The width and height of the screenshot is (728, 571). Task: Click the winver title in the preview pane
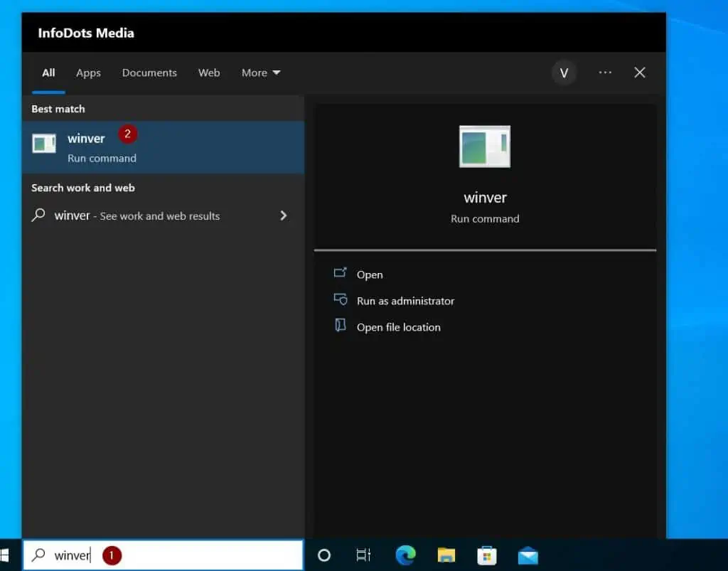coord(485,198)
